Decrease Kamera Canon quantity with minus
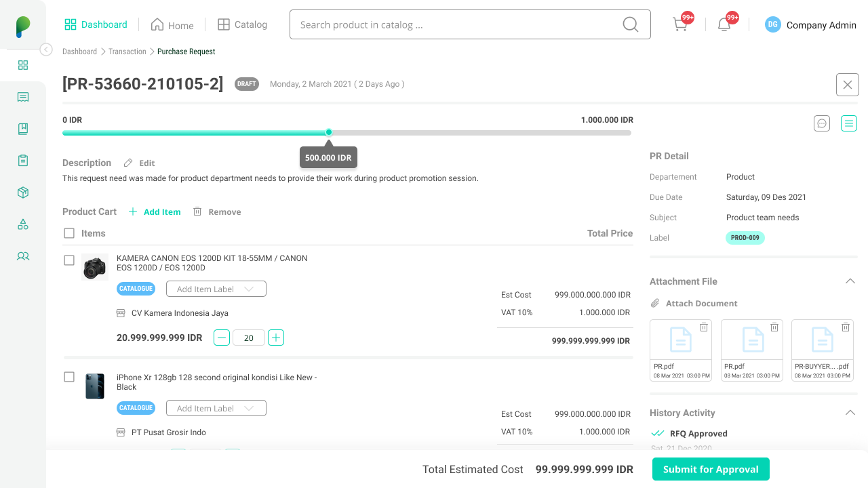This screenshot has width=868, height=488. 222,338
